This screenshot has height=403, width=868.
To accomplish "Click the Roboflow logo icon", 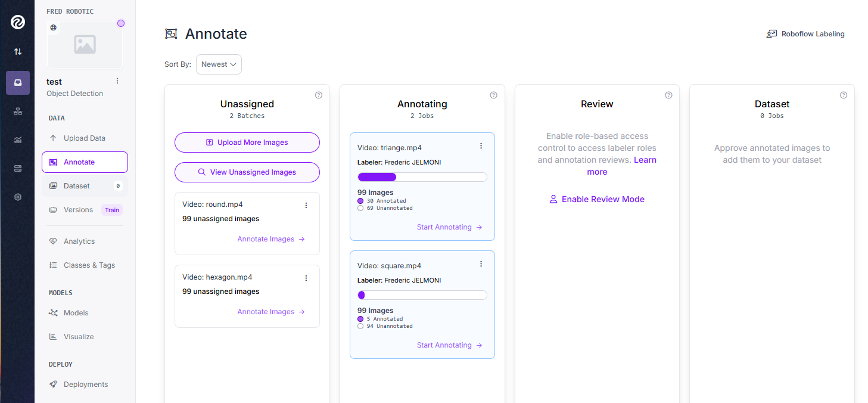I will [x=17, y=23].
